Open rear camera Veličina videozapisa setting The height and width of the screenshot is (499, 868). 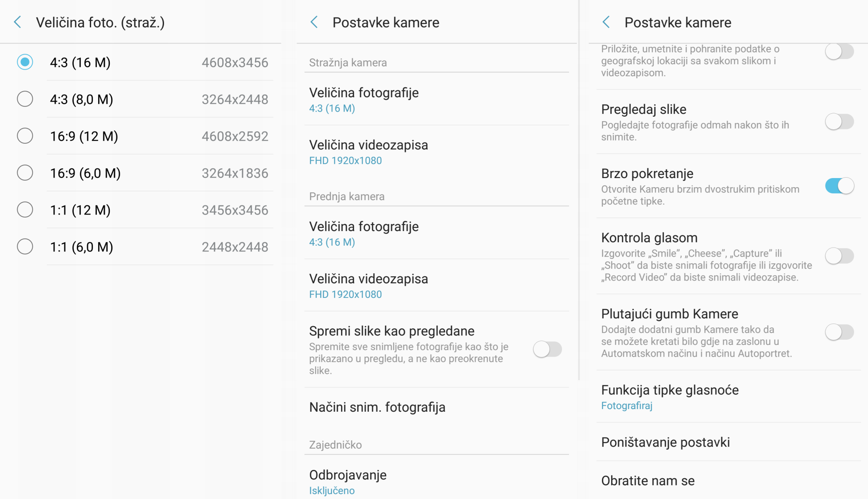pyautogui.click(x=437, y=152)
